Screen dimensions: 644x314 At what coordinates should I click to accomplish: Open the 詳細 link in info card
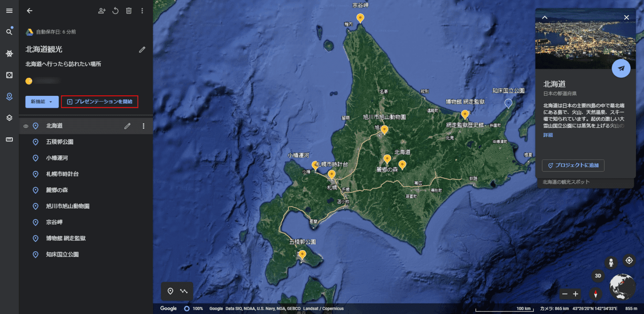pos(548,135)
